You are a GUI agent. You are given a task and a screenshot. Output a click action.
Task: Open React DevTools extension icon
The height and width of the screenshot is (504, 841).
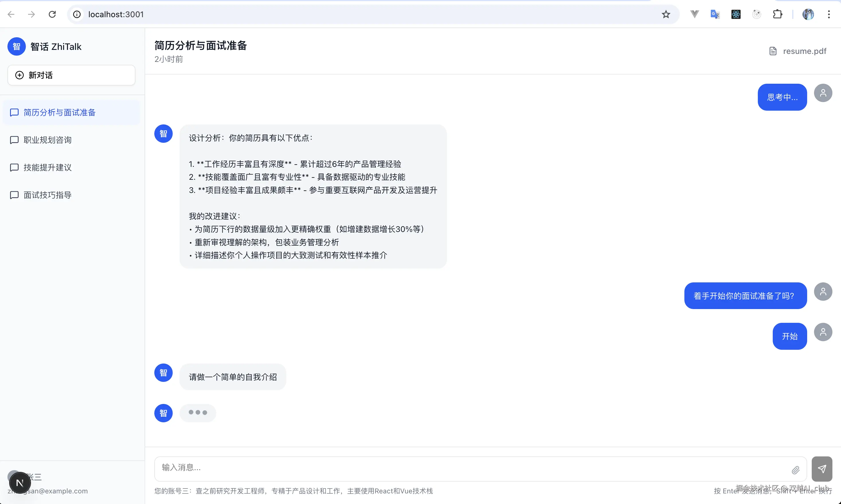[736, 14]
